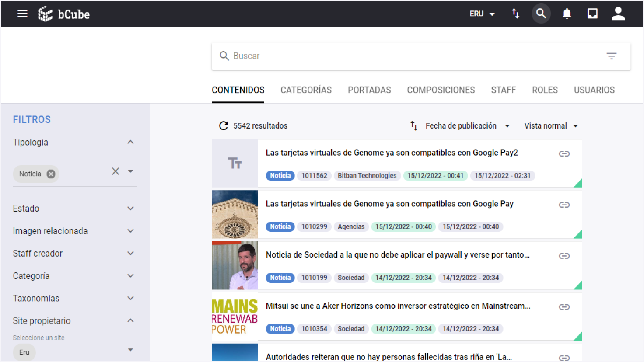Open the user account profile icon

click(x=618, y=14)
